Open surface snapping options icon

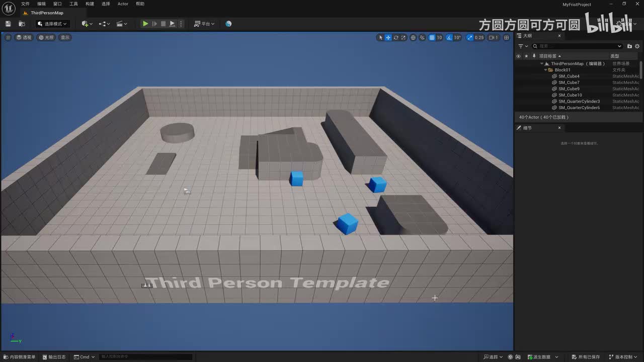tap(423, 37)
